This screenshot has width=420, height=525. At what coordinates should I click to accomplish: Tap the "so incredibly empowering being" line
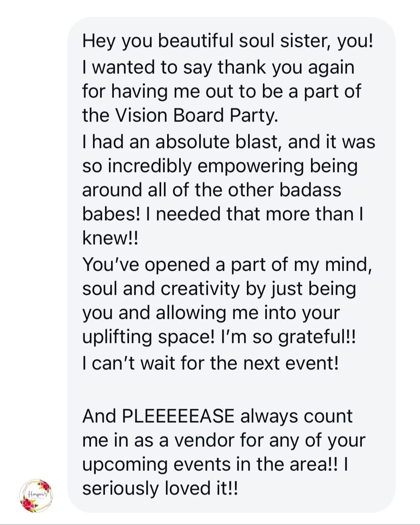(220, 166)
